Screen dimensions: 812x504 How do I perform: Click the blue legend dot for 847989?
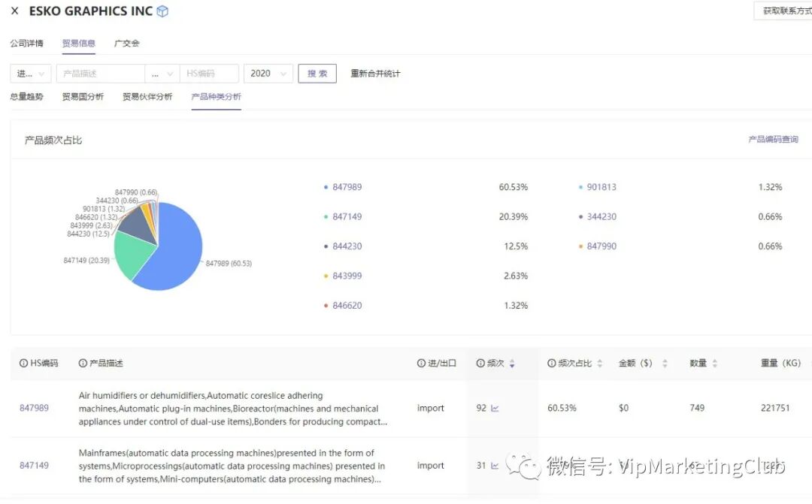326,187
